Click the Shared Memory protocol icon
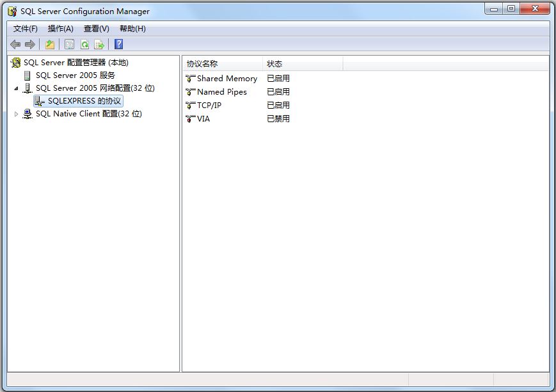The width and height of the screenshot is (556, 392). (x=191, y=79)
